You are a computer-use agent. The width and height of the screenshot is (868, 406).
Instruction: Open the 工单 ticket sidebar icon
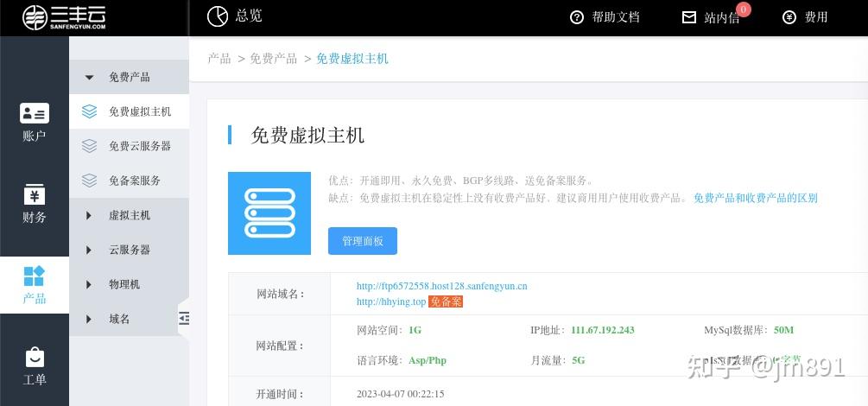point(35,358)
